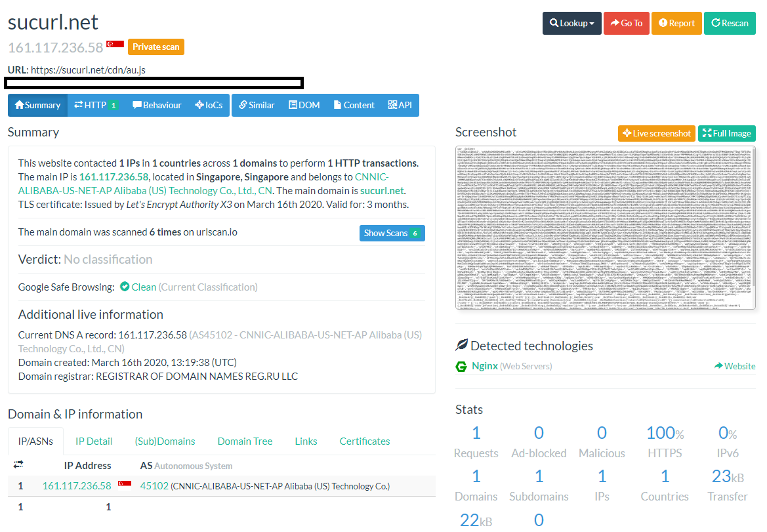The image size is (767, 532).
Task: Open AS number 45102 link
Action: (x=155, y=486)
